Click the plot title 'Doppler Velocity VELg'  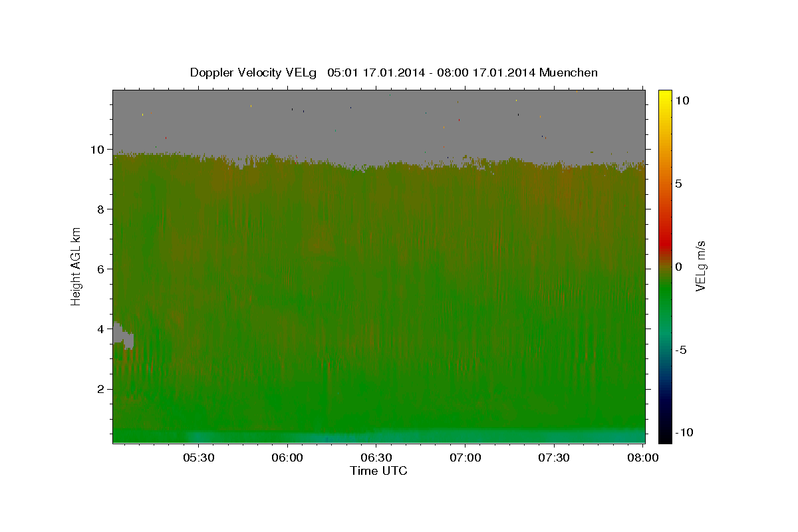pyautogui.click(x=253, y=72)
